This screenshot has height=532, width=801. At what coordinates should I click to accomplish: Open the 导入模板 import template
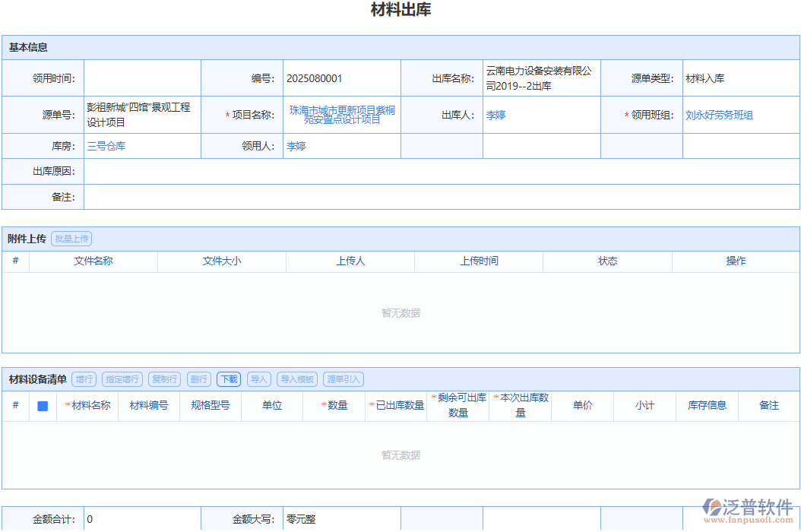pyautogui.click(x=296, y=379)
